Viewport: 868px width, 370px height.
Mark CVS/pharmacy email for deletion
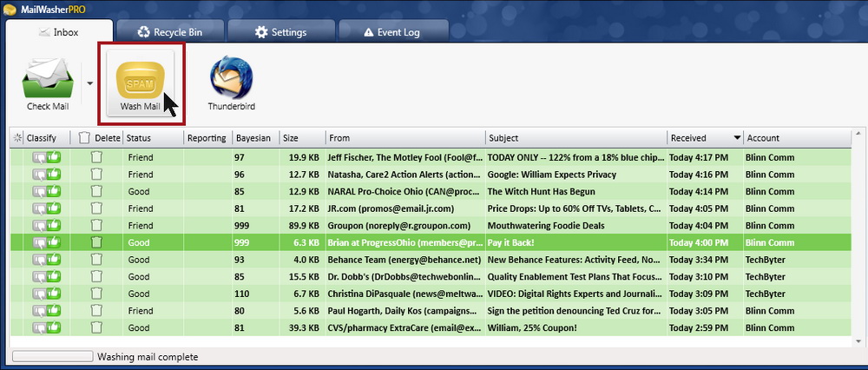(x=97, y=328)
